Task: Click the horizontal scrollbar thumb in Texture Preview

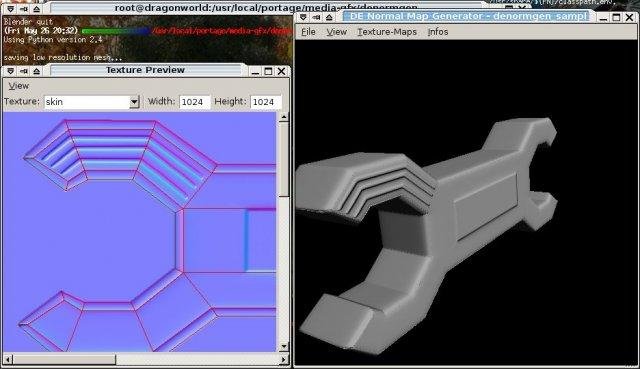Action: (x=64, y=360)
